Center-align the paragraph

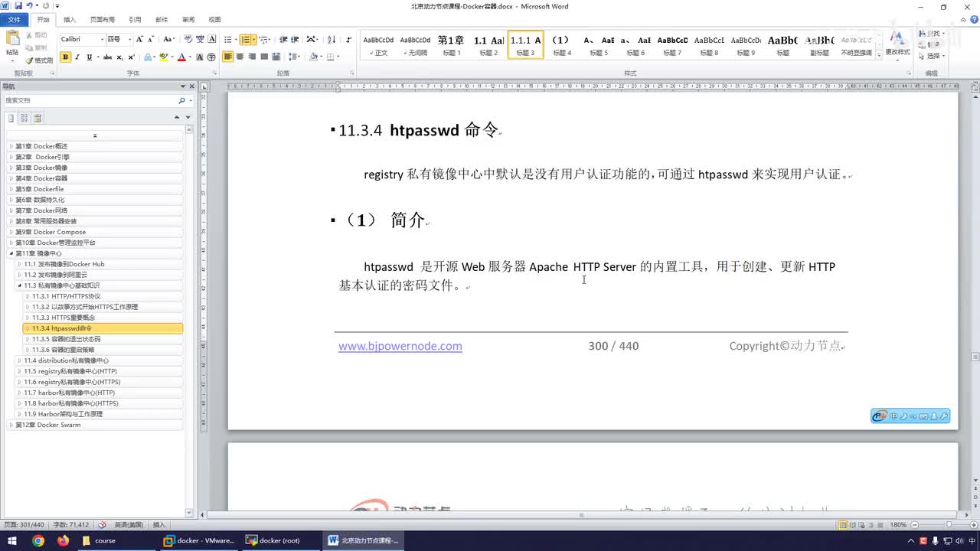(x=240, y=57)
